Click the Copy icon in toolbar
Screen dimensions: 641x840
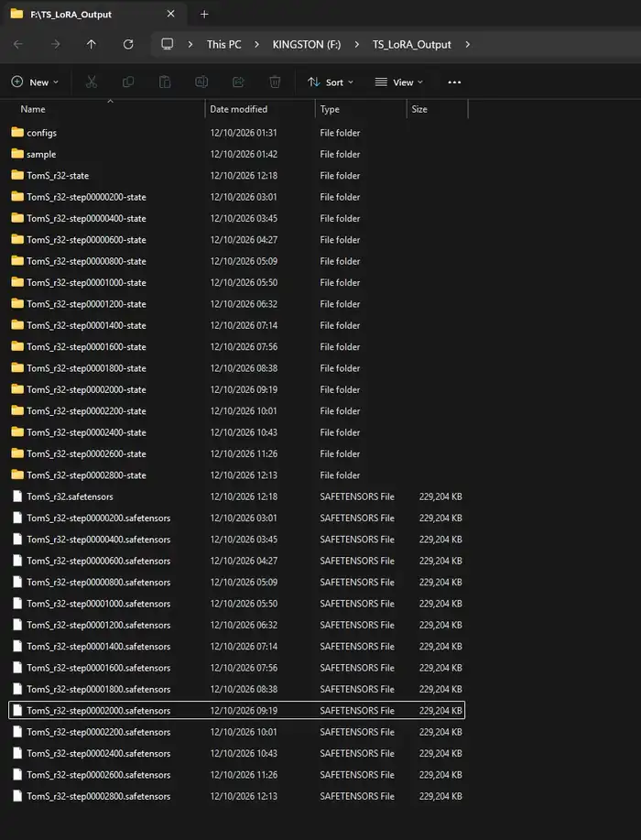tap(128, 82)
